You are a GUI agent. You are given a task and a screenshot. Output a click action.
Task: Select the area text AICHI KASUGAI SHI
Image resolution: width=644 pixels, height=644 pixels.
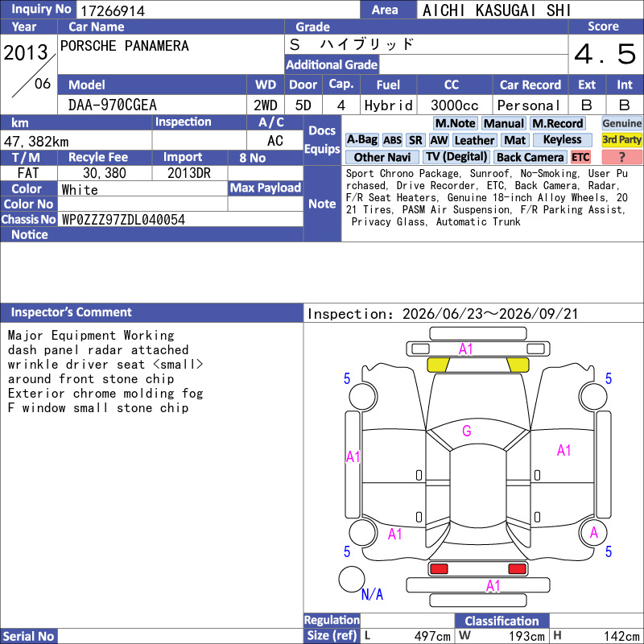pyautogui.click(x=497, y=10)
